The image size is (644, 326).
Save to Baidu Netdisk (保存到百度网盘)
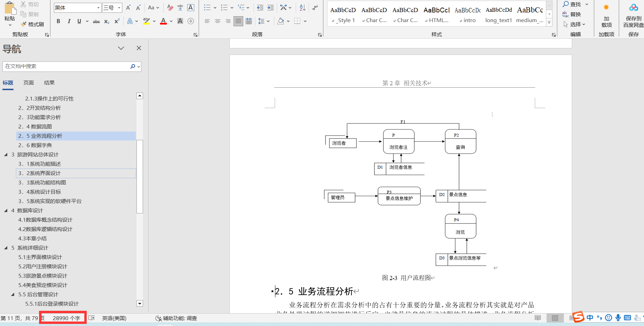(633, 15)
